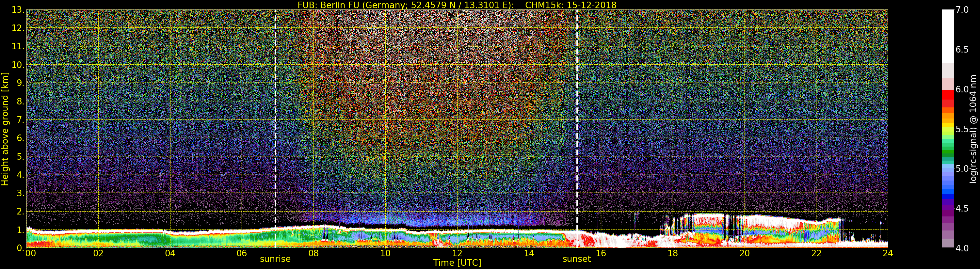
Task: Click the x-axis tick label '02'
Action: (98, 253)
